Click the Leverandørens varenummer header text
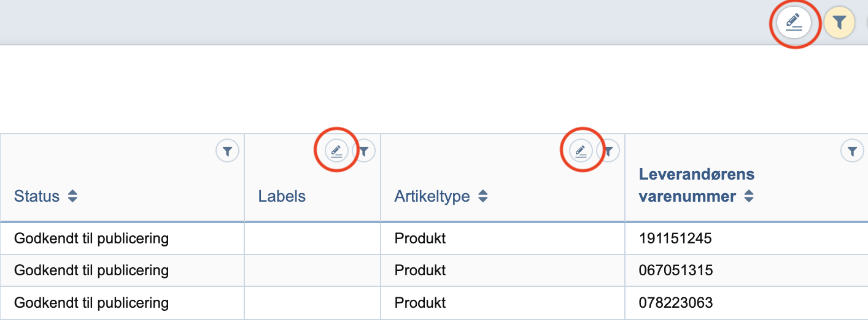 coord(696,185)
